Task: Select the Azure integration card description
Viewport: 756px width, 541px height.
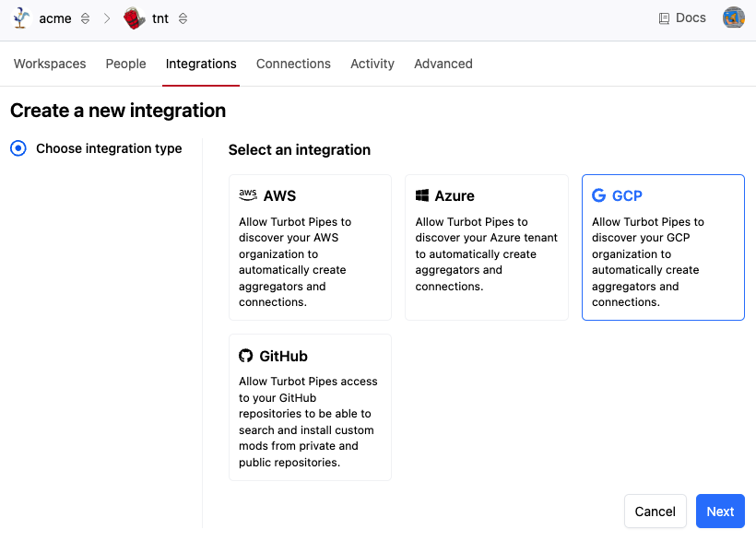Action: [486, 254]
